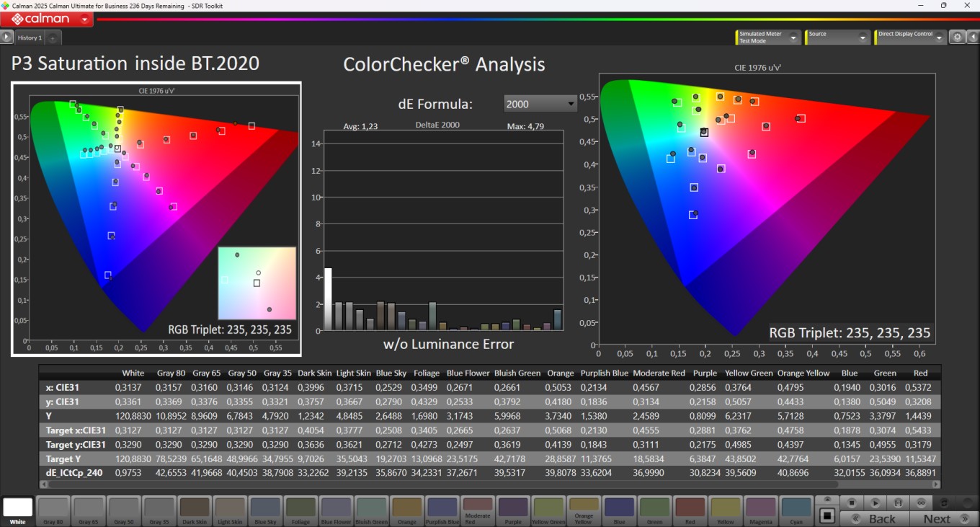Click the White column header
This screenshot has width=980, height=527.
click(x=133, y=373)
